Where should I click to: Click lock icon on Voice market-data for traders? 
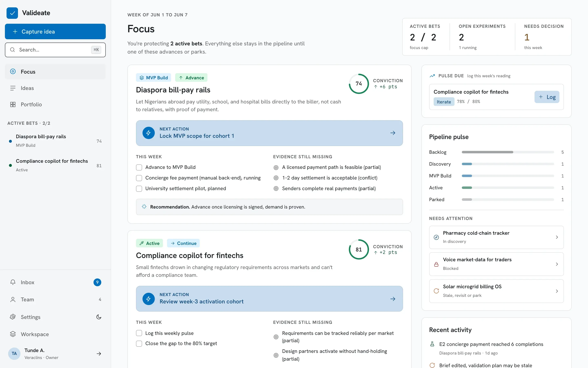436,264
